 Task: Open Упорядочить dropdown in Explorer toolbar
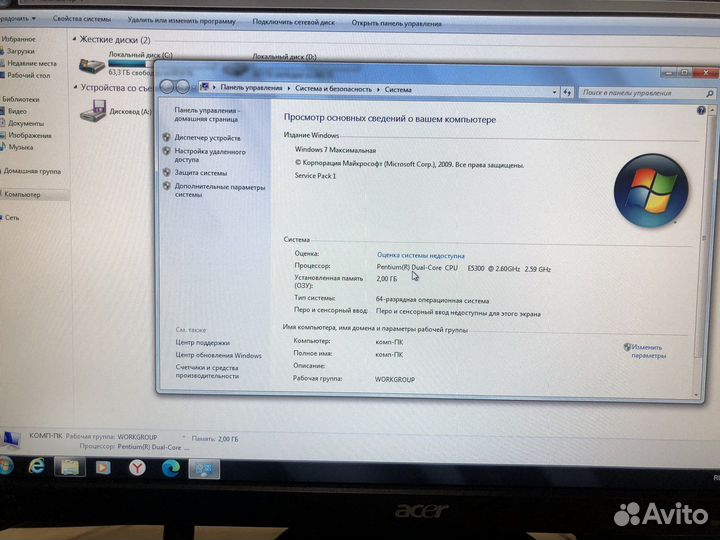click(x=17, y=18)
